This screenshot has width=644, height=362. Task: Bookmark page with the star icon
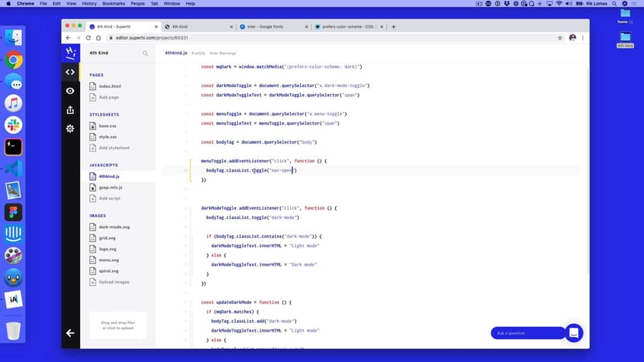click(558, 37)
